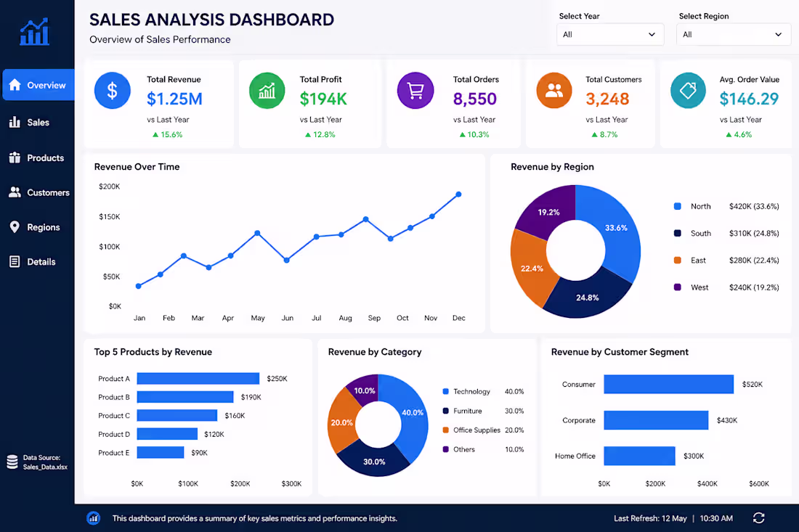Click the $194K Total Profit value
Image resolution: width=799 pixels, height=532 pixels.
pos(323,99)
